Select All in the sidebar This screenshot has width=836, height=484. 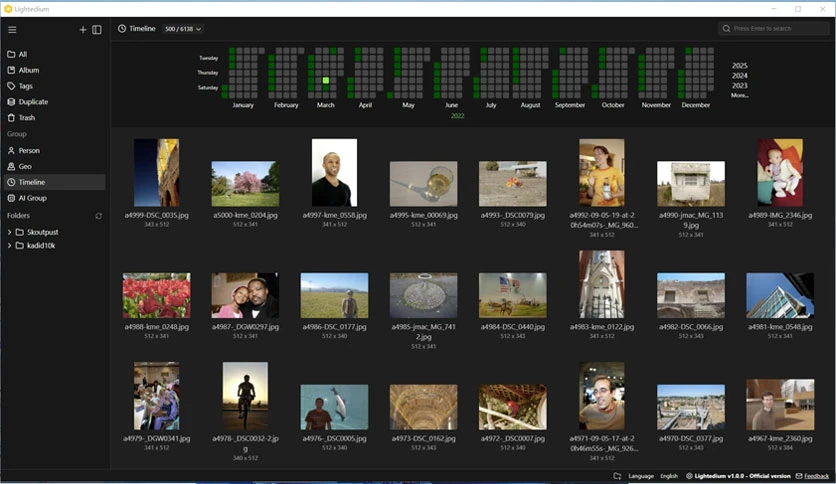click(55, 54)
